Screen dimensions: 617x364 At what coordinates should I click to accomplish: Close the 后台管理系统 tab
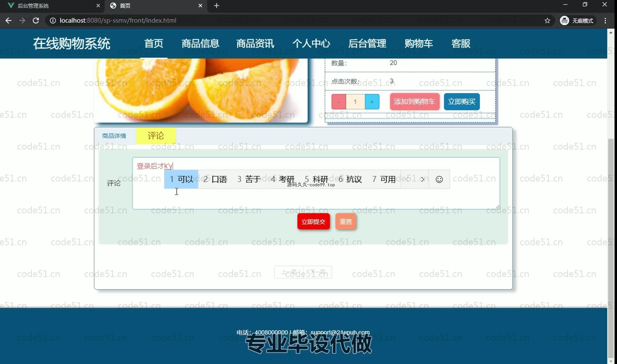(98, 6)
